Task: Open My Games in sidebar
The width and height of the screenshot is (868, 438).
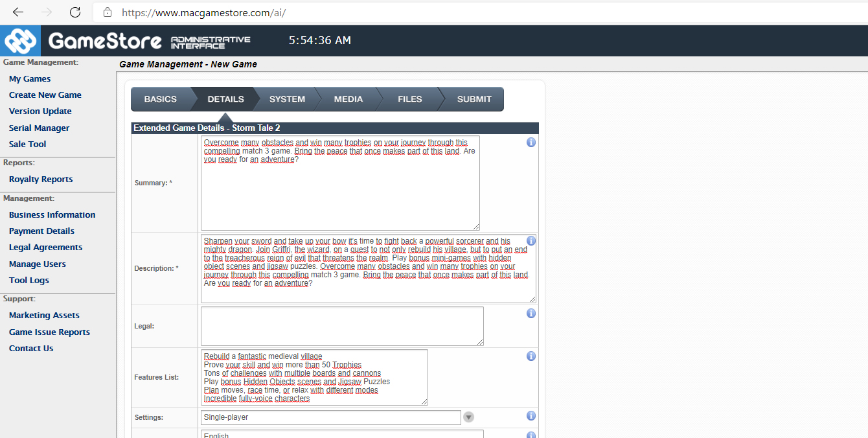Action: tap(30, 78)
